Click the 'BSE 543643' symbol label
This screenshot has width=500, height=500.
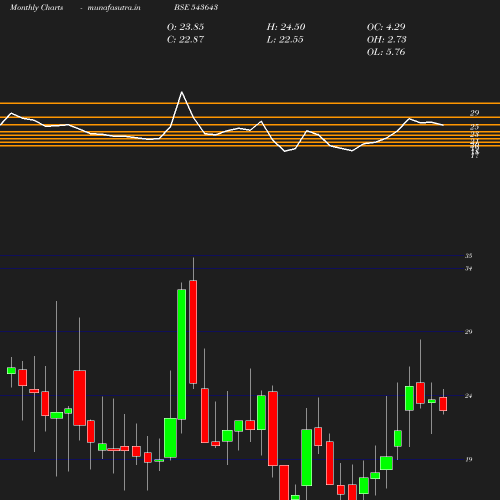tap(196, 7)
